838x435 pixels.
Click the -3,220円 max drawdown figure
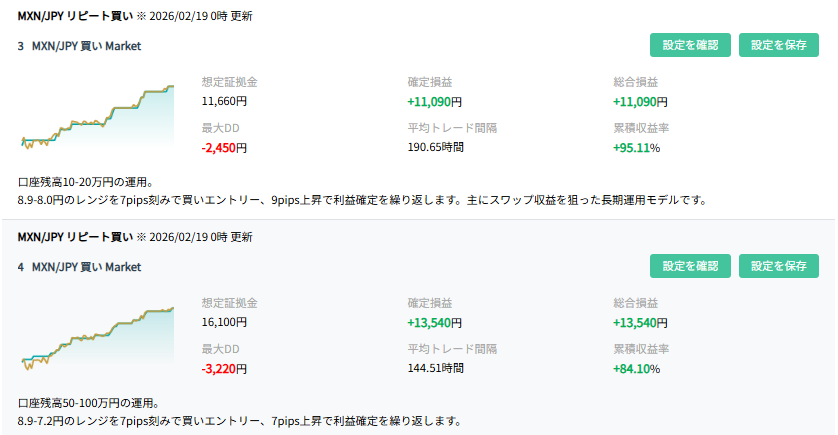[x=224, y=368]
